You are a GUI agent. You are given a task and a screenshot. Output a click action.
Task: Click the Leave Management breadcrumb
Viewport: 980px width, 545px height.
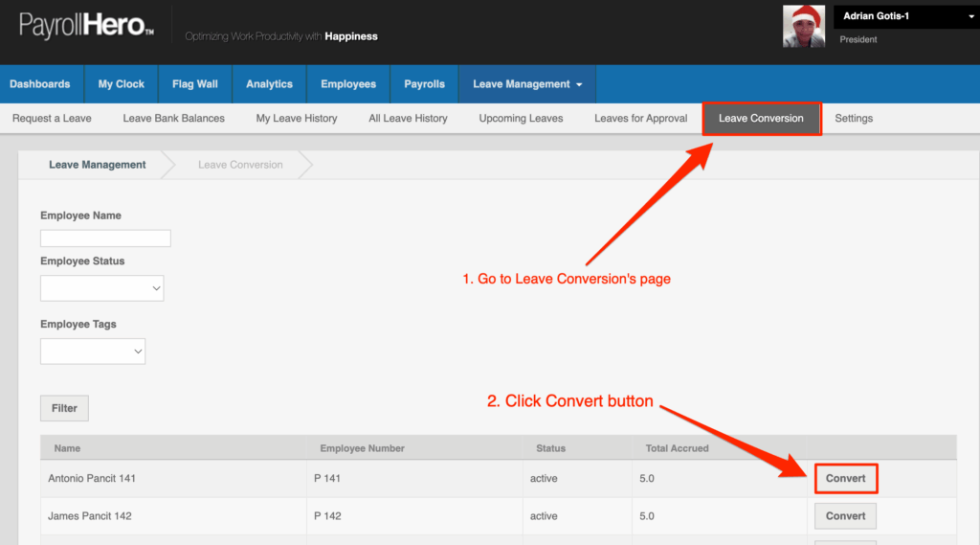[98, 165]
